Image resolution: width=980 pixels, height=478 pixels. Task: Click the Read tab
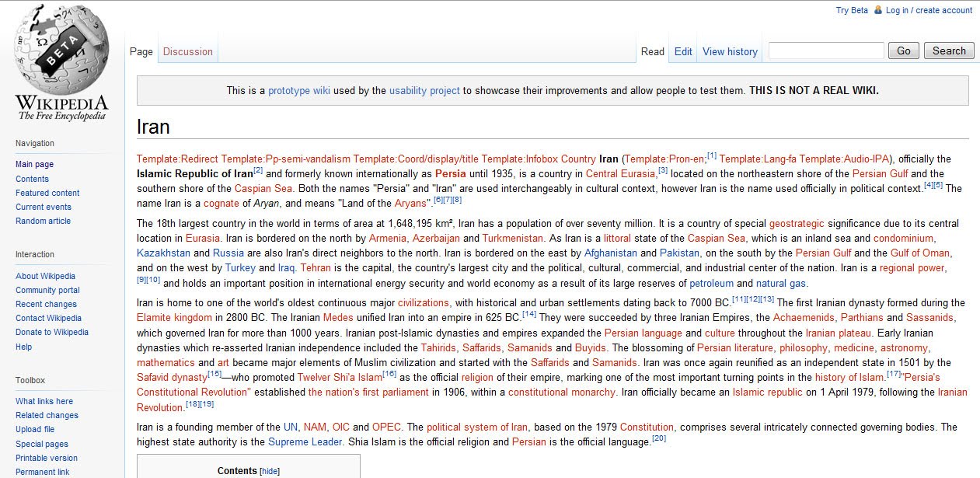[x=652, y=51]
